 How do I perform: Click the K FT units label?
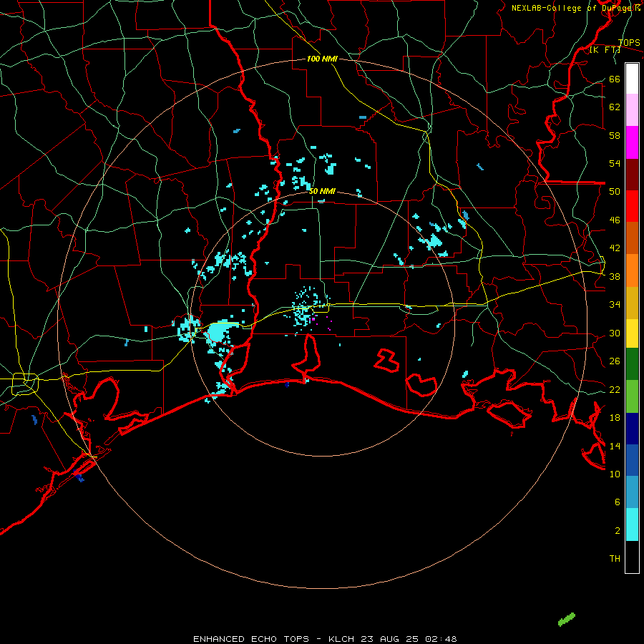pos(605,49)
